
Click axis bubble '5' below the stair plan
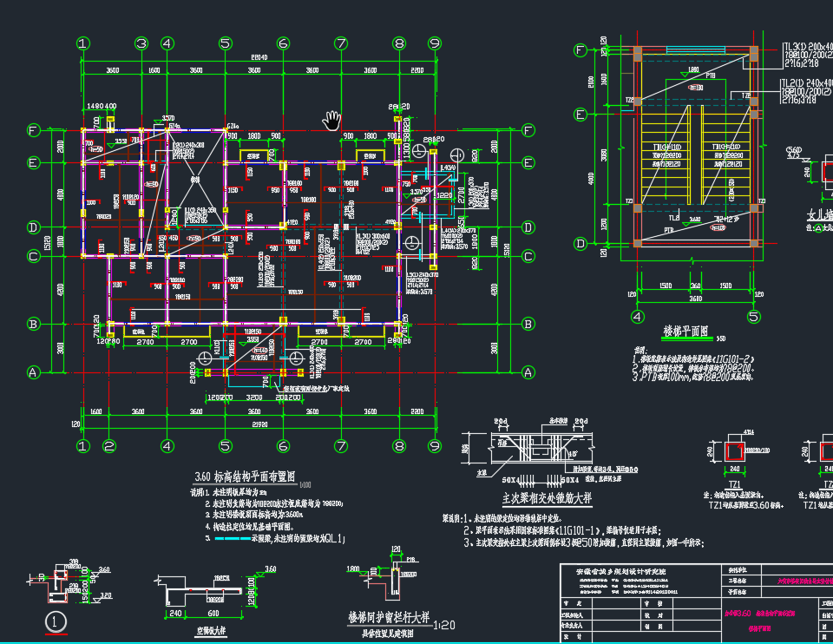(x=753, y=317)
